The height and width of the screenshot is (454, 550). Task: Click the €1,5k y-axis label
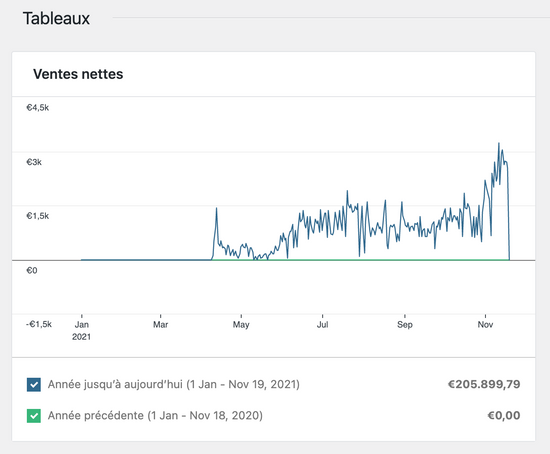38,216
